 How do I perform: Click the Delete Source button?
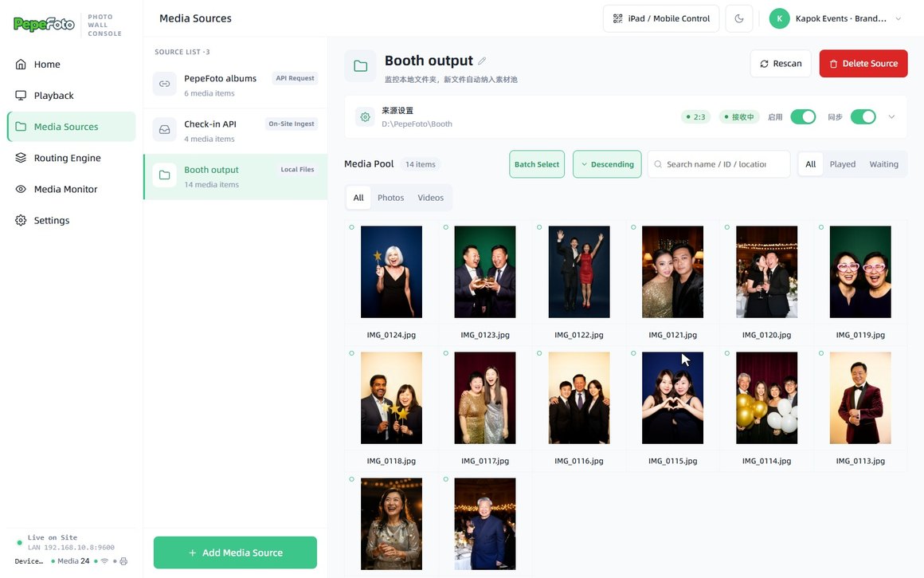click(863, 63)
